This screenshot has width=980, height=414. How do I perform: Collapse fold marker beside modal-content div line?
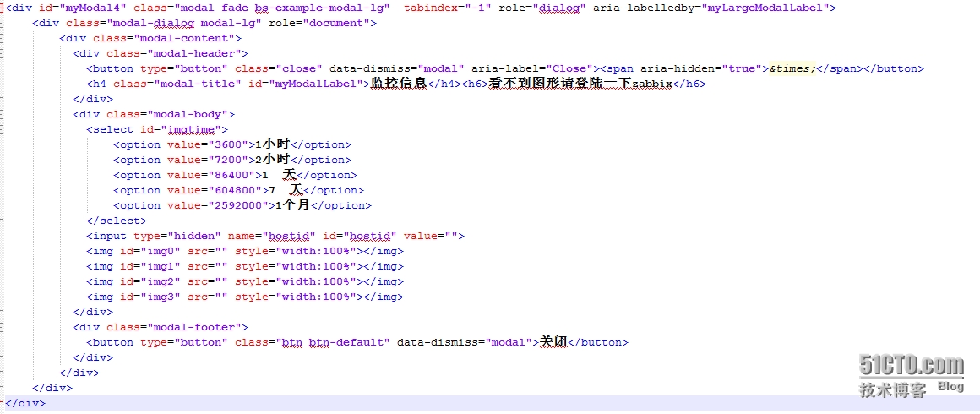[x=2, y=38]
